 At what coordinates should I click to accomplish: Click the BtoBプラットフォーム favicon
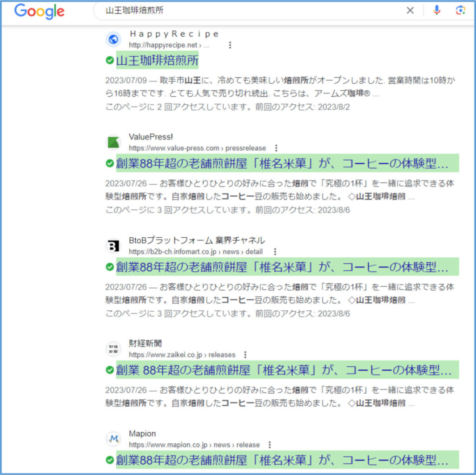click(x=113, y=246)
